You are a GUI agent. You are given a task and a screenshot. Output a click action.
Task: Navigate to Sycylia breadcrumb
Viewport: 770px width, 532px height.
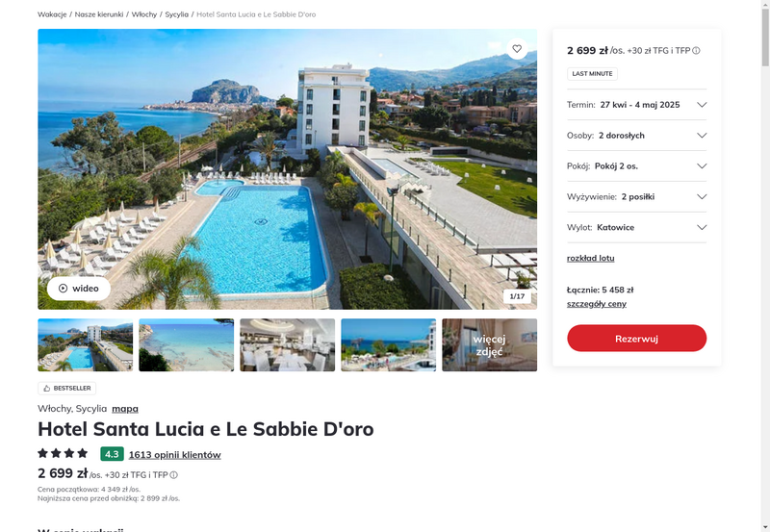[x=176, y=14]
